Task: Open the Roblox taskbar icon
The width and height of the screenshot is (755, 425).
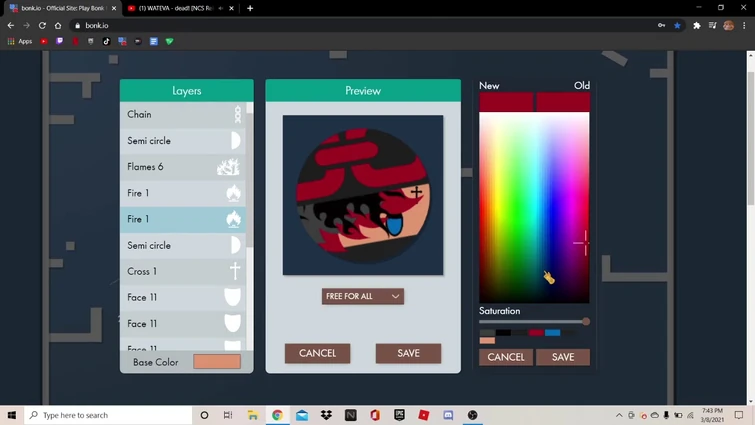Action: pyautogui.click(x=424, y=415)
